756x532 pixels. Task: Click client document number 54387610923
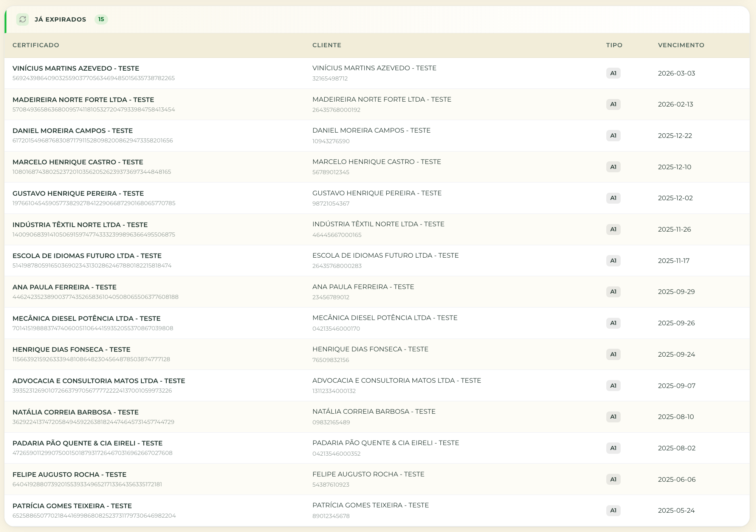tap(331, 485)
